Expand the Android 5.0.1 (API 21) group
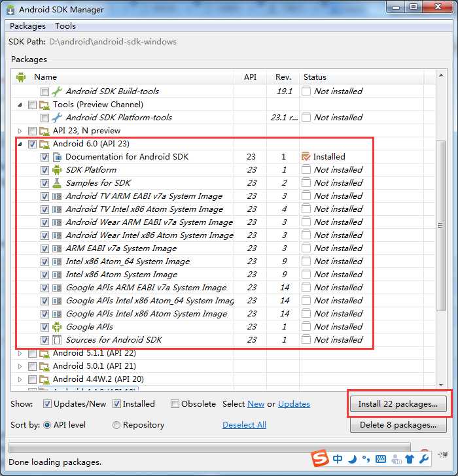Image resolution: width=458 pixels, height=476 pixels. [x=20, y=366]
